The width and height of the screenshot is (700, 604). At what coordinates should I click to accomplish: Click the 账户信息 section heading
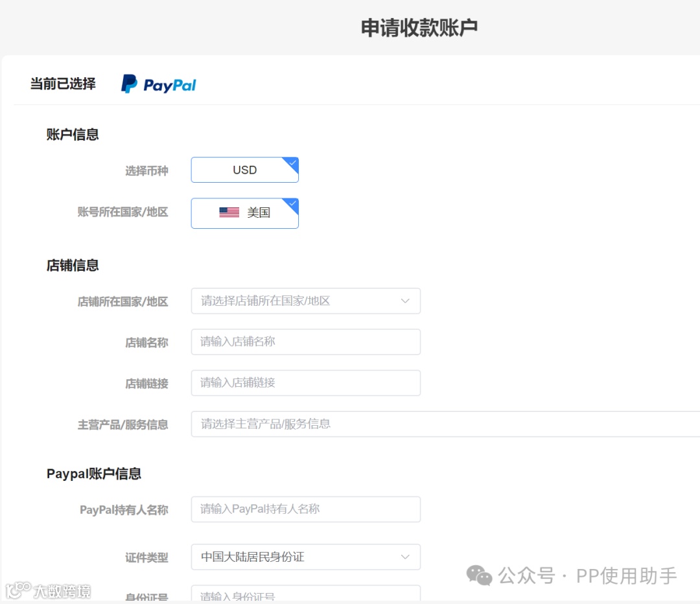pos(73,134)
